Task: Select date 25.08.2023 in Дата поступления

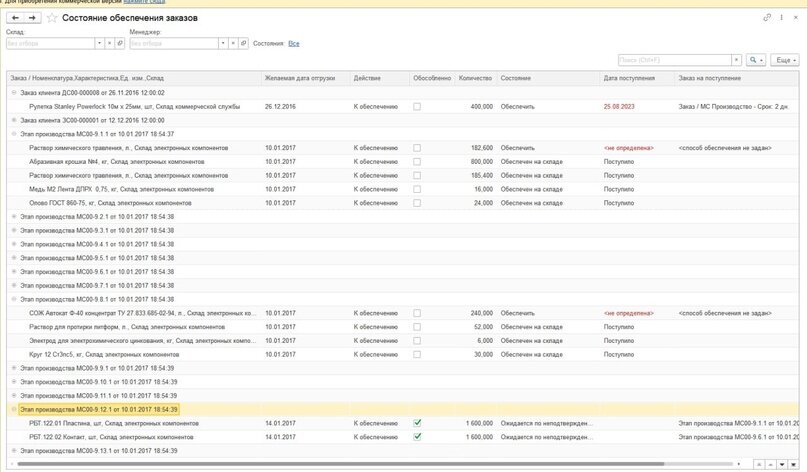Action: (x=619, y=107)
